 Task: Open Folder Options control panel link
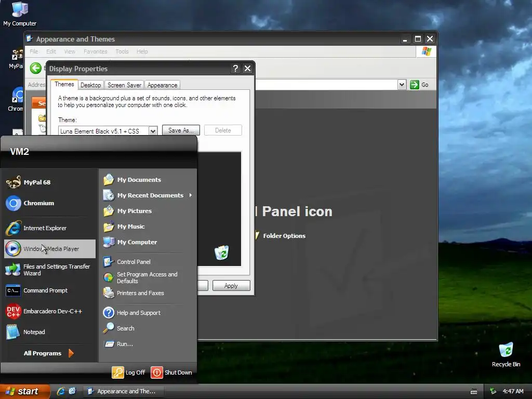coord(284,236)
